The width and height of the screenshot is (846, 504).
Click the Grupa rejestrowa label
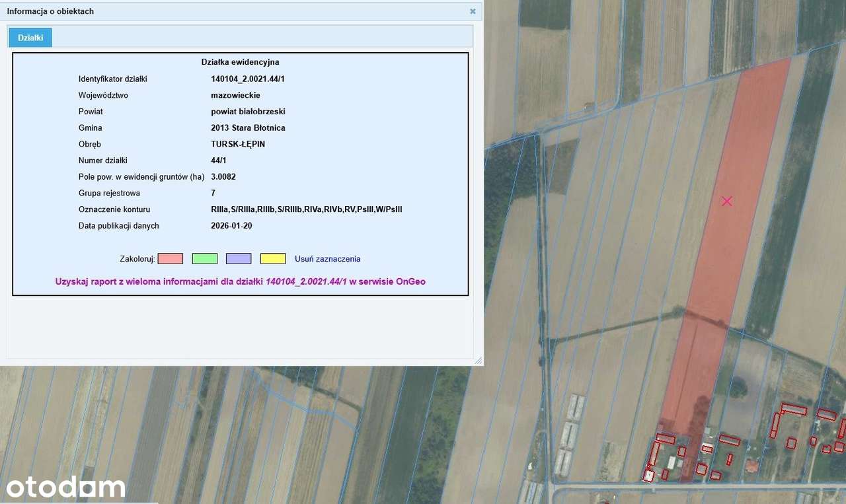[x=109, y=193]
